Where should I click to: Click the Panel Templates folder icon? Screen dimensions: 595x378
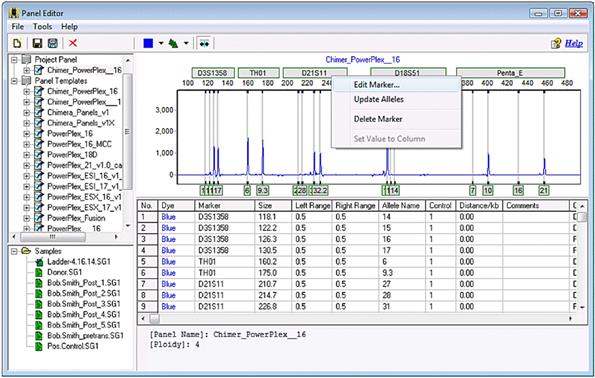point(26,81)
